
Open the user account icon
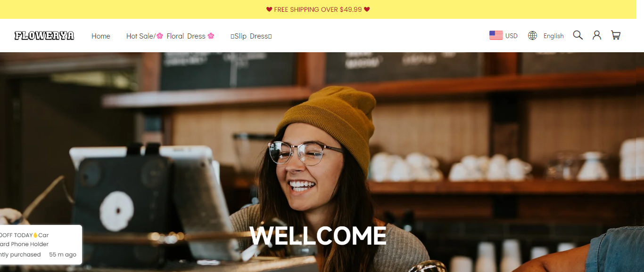pyautogui.click(x=597, y=35)
